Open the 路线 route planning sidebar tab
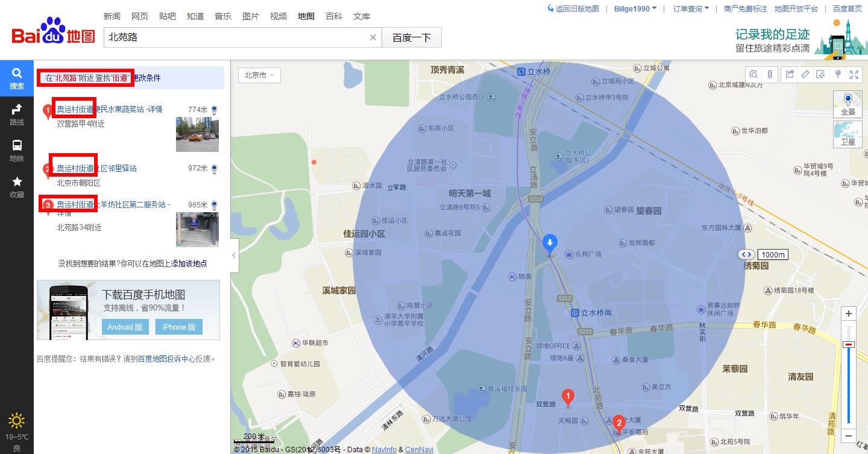The width and height of the screenshot is (868, 454). point(17,115)
